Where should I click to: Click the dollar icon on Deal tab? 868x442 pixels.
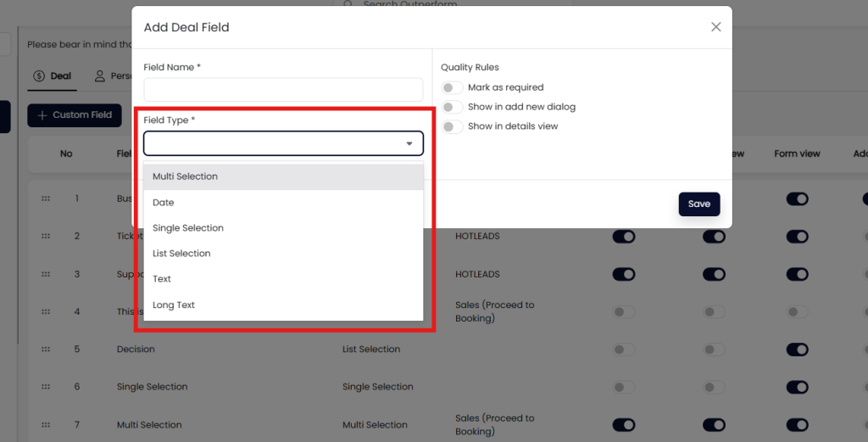tap(39, 76)
